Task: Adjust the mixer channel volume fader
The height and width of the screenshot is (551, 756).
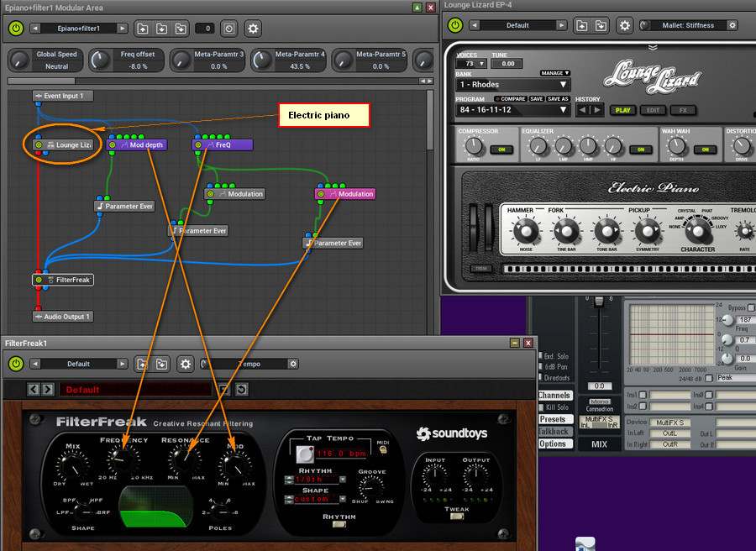Action: click(599, 302)
